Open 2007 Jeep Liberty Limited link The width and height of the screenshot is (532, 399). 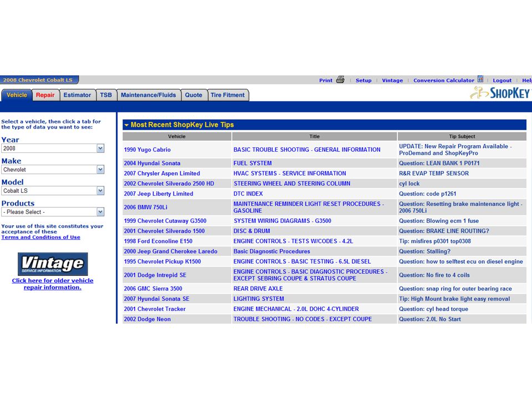pos(158,194)
